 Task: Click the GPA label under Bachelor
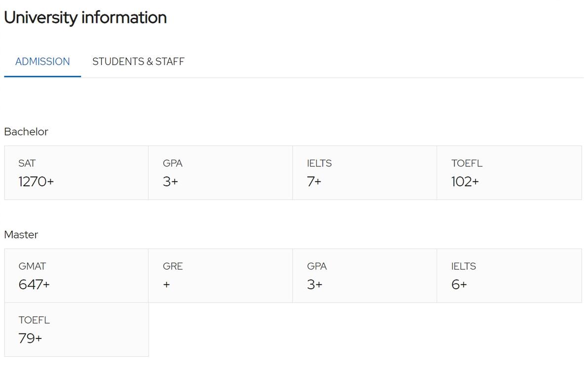pos(173,163)
